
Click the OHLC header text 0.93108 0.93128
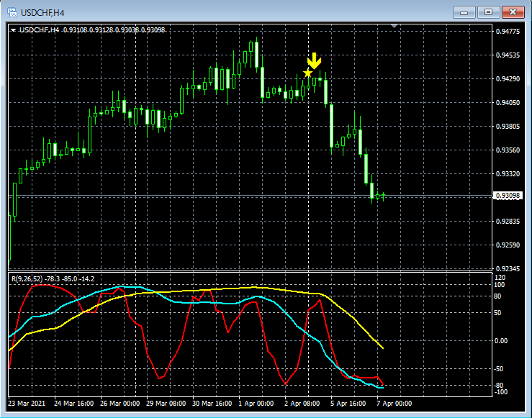point(89,29)
